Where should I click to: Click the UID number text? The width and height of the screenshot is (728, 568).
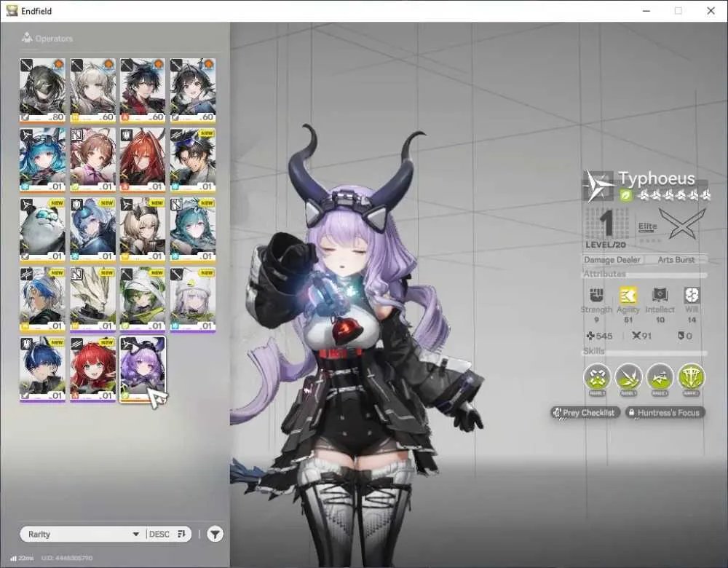(x=67, y=558)
